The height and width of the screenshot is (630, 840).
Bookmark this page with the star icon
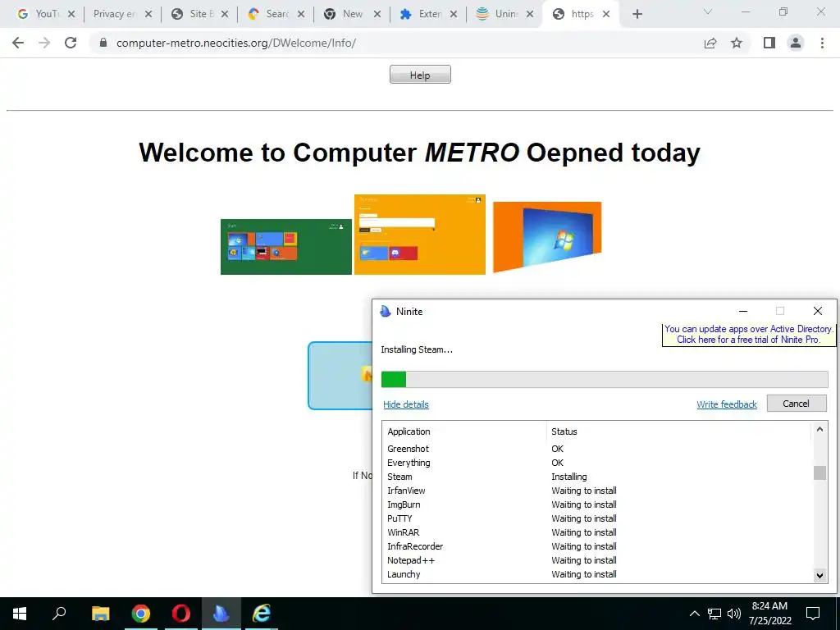pyautogui.click(x=737, y=43)
